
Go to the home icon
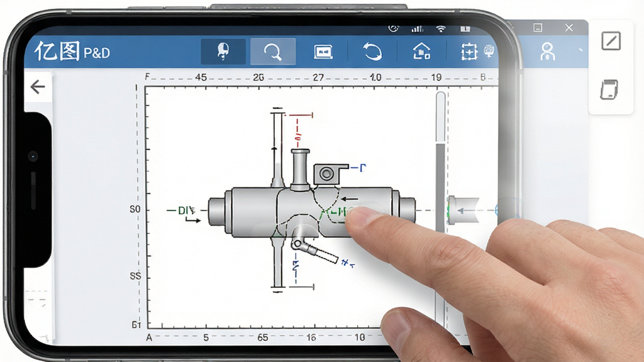(421, 52)
